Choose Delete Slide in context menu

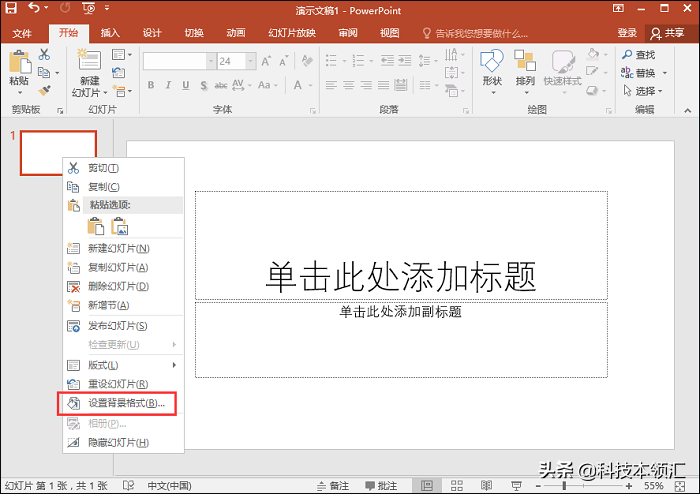coord(123,286)
